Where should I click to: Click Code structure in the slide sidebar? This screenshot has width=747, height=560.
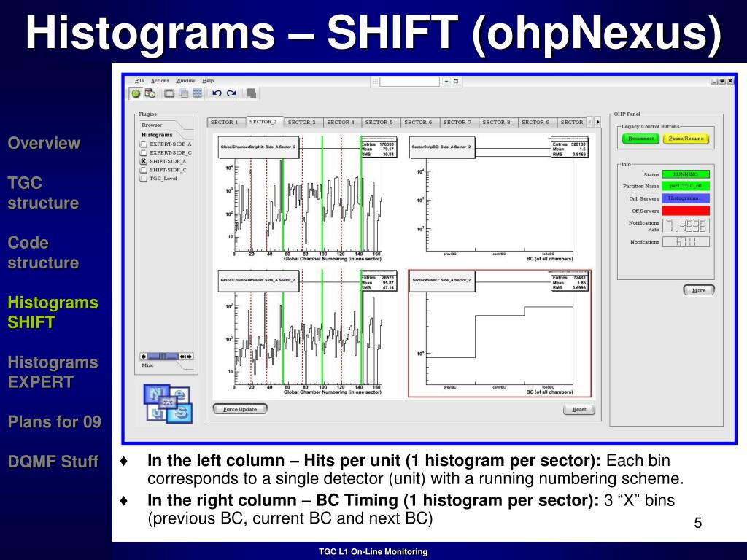(43, 252)
